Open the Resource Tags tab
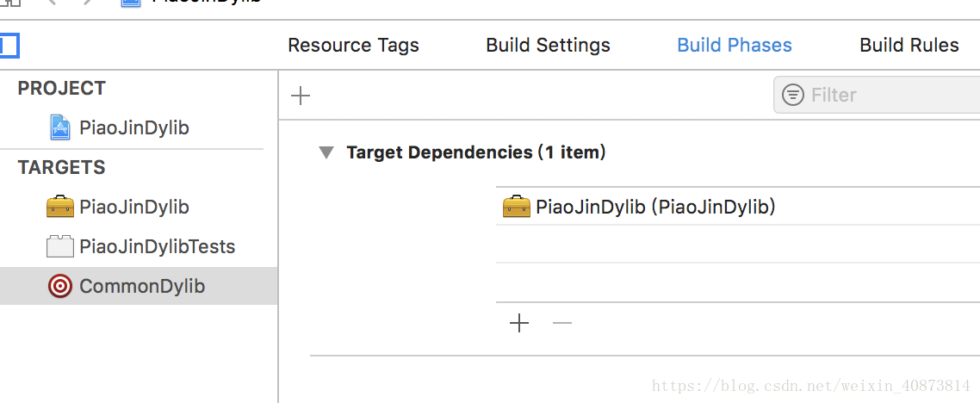The height and width of the screenshot is (403, 980). pos(353,45)
